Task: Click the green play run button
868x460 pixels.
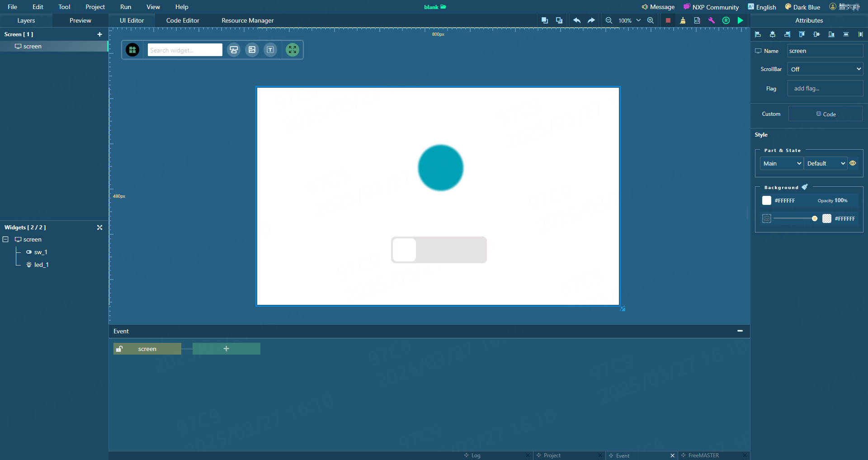Action: coord(741,20)
